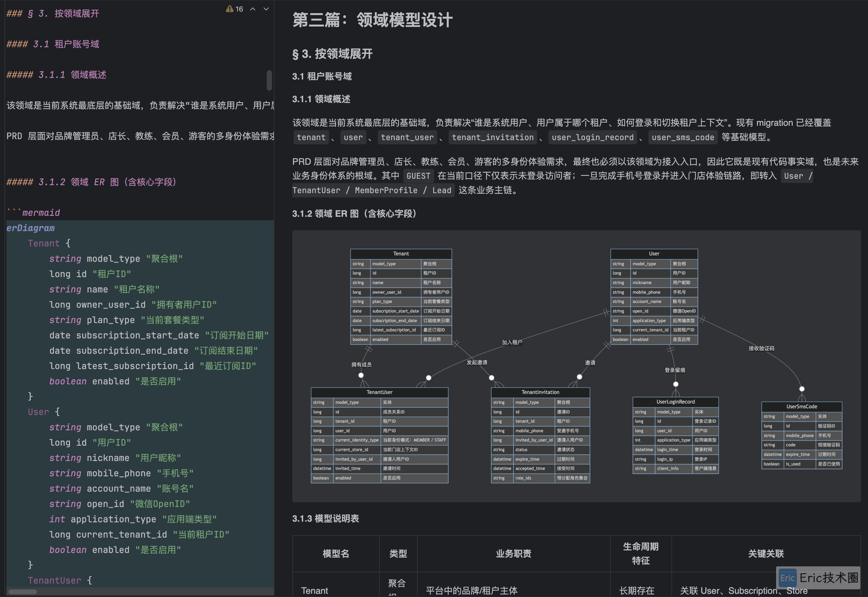Click the 'string account_name' code line
Screen dimensions: 868x597
point(122,489)
